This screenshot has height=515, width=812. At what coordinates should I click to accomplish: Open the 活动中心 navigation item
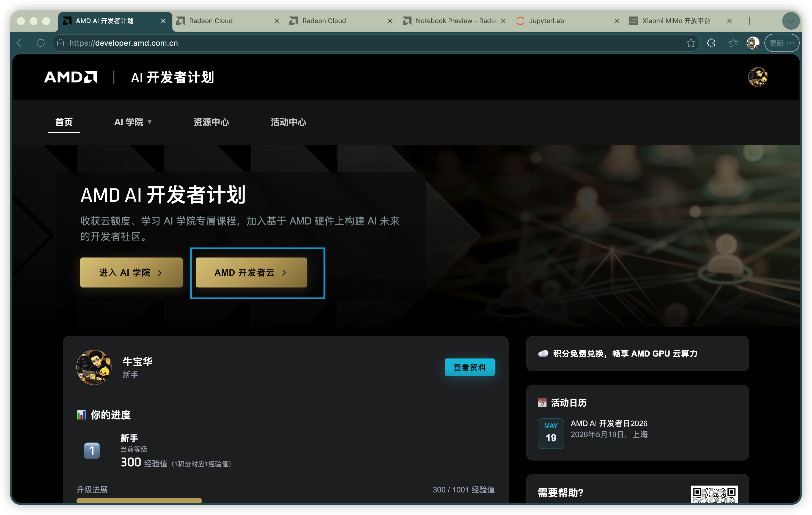tap(288, 122)
